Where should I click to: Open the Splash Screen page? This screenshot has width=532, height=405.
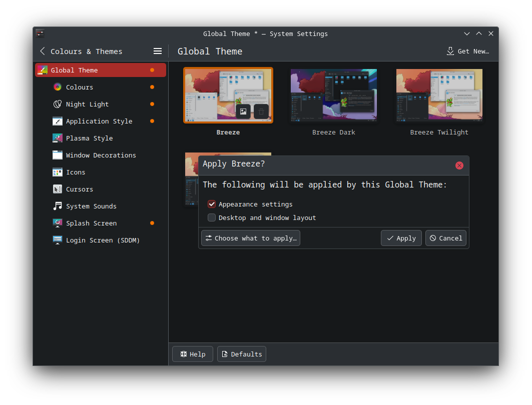[101, 223]
